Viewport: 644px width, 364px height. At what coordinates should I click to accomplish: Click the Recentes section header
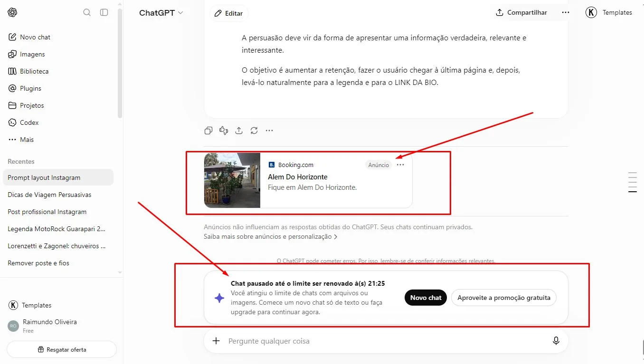(x=21, y=161)
